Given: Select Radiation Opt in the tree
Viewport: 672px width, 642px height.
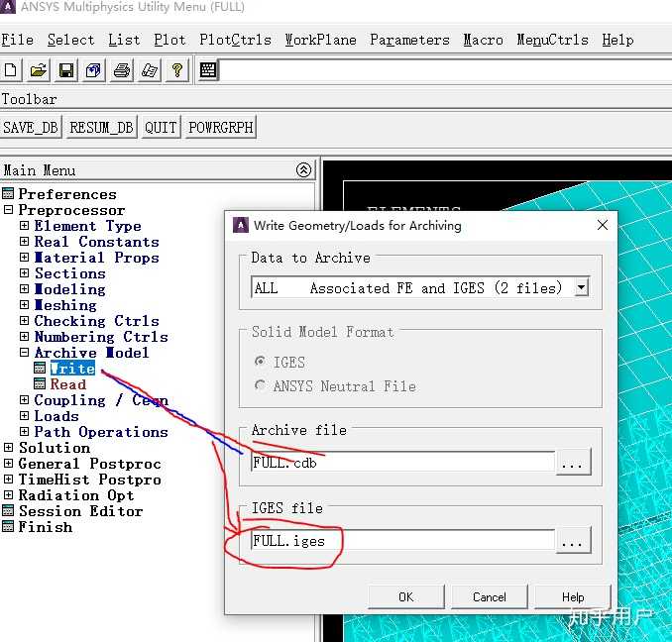Looking at the screenshot, I should [x=76, y=494].
